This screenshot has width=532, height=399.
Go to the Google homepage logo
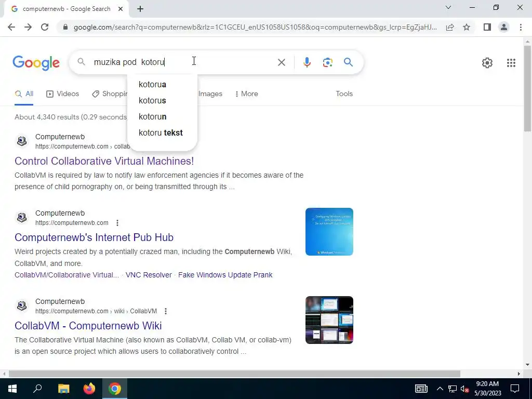36,63
